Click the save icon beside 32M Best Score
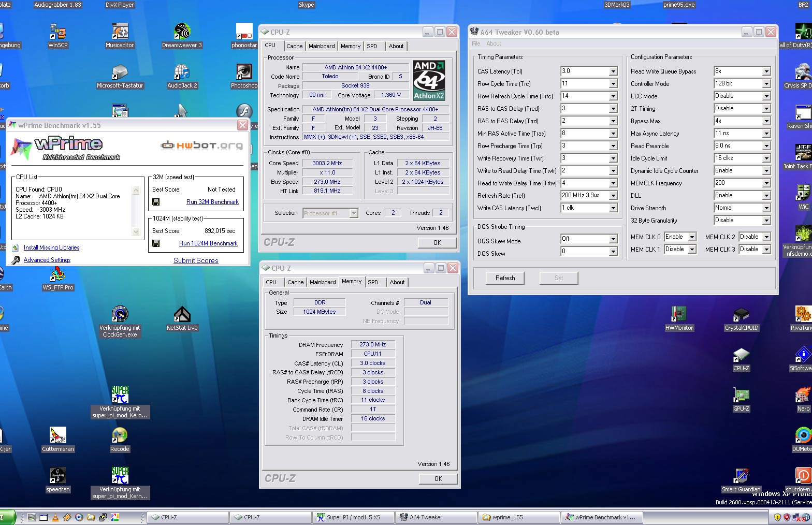 coord(156,202)
